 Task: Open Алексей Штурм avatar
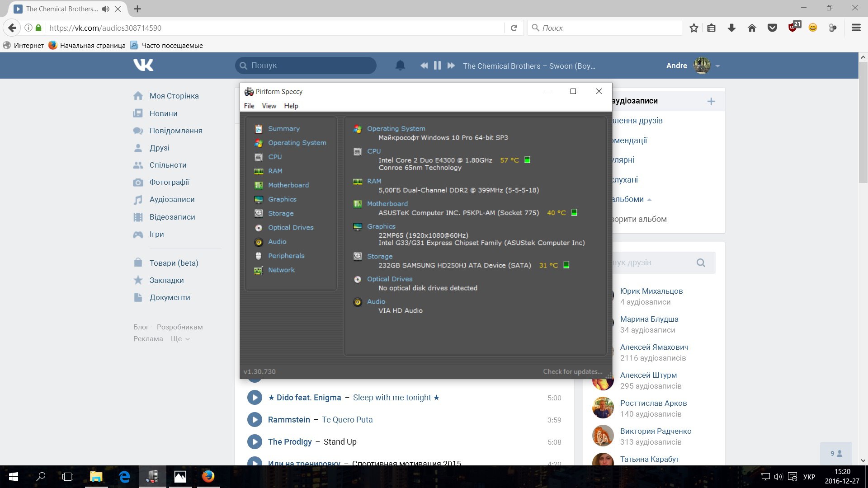(603, 380)
